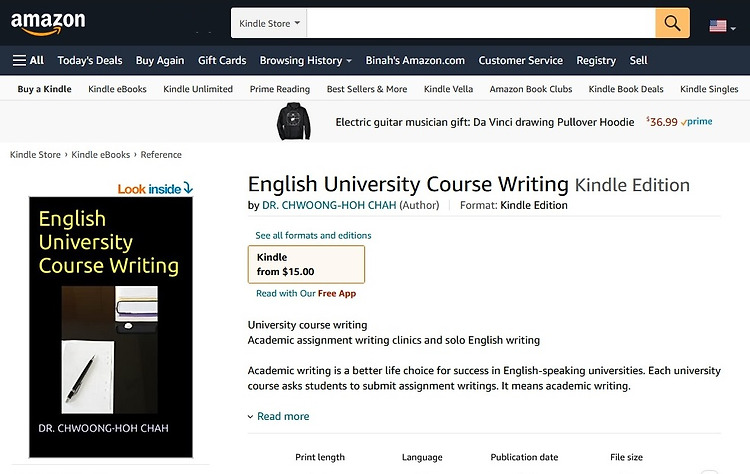
Task: Select Buy a Kindle tab
Action: coord(44,89)
